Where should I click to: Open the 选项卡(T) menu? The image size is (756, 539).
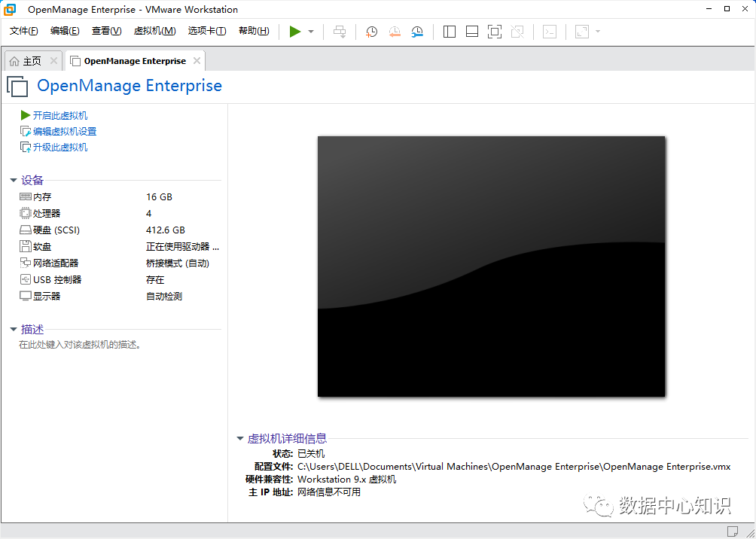click(x=207, y=31)
